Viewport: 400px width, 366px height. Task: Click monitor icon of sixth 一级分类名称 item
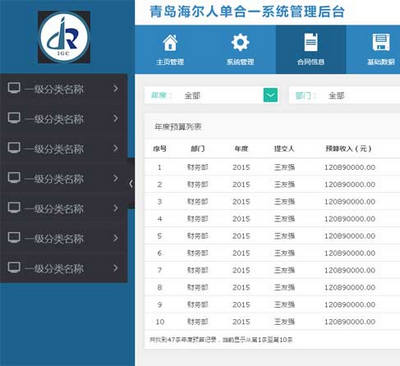(x=14, y=238)
